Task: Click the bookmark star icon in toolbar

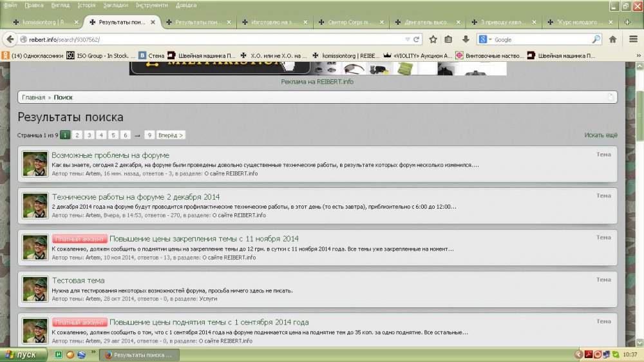Action: pos(433,39)
